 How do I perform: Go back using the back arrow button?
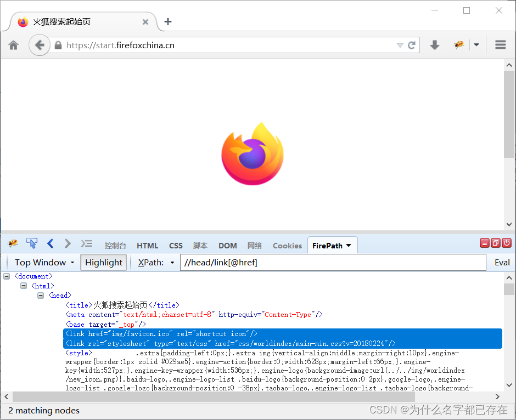click(x=40, y=45)
